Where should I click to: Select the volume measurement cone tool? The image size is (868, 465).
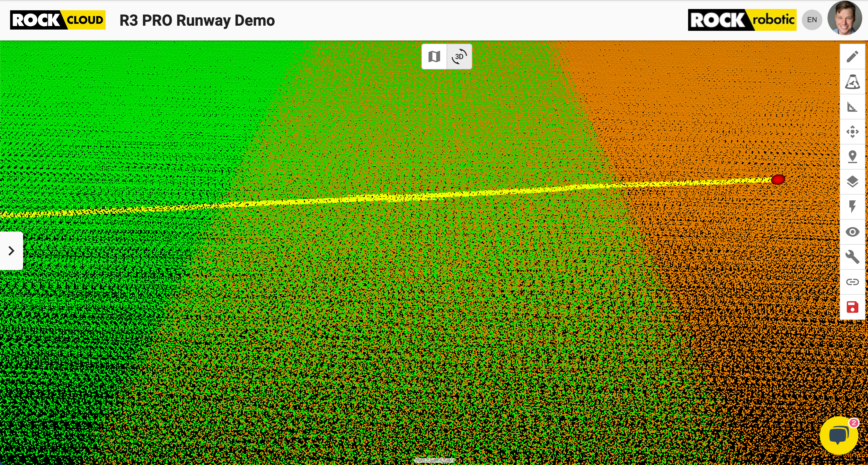click(x=852, y=82)
